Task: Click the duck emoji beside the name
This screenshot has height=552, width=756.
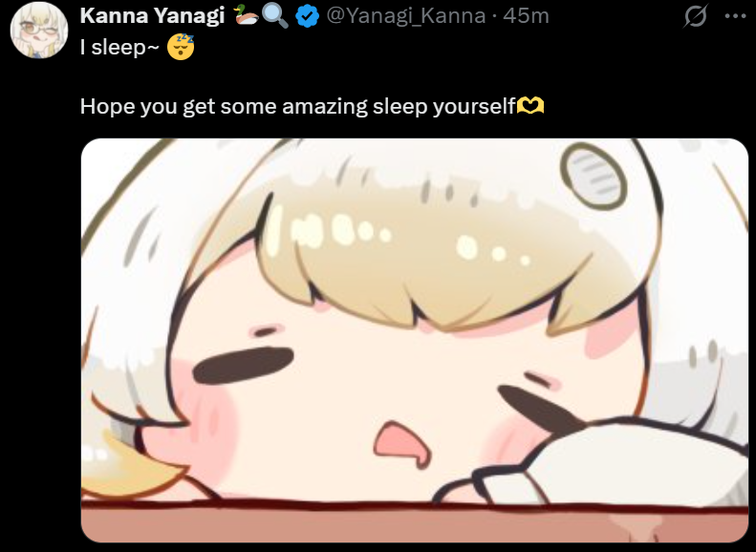Action: point(247,15)
